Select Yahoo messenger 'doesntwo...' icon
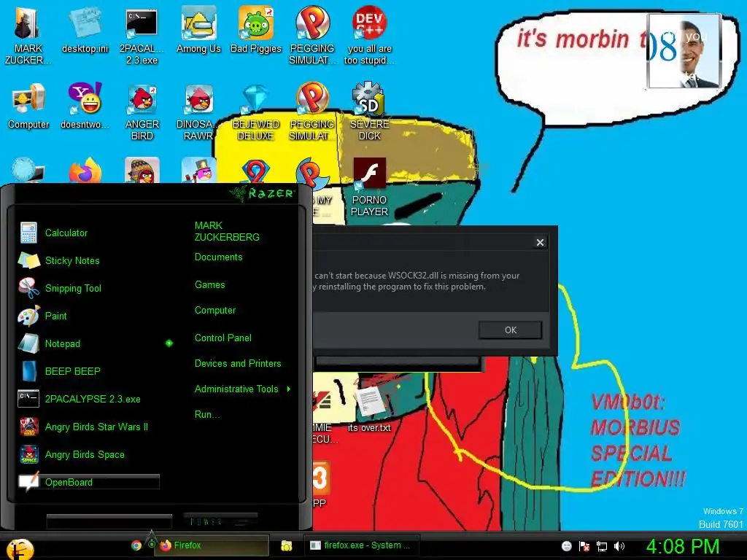The width and height of the screenshot is (747, 560). [85, 106]
